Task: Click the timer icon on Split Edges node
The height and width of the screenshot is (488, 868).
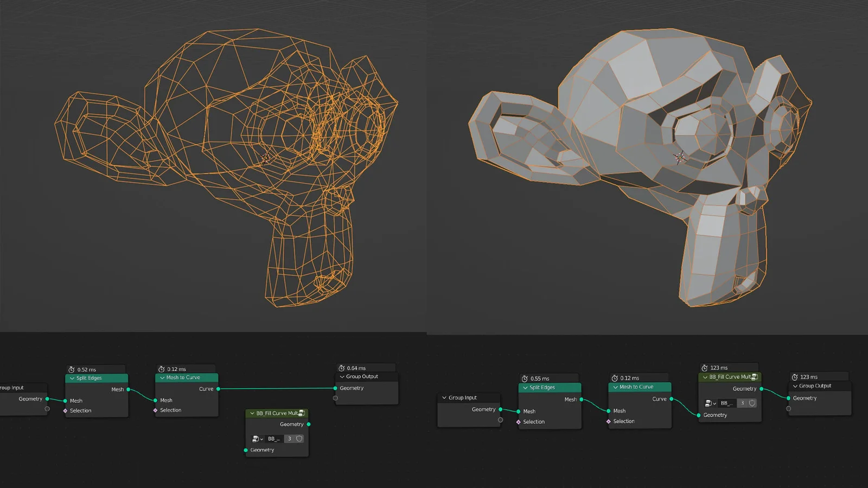Action: (72, 370)
